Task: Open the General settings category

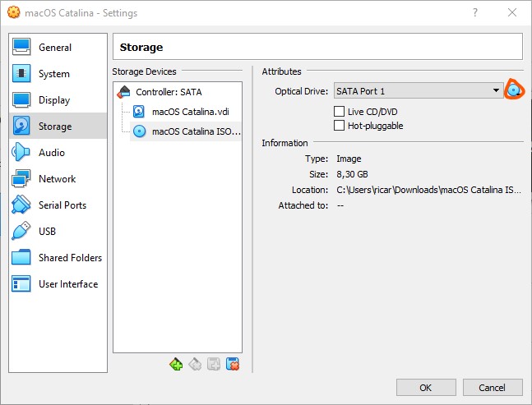Action: (x=58, y=47)
